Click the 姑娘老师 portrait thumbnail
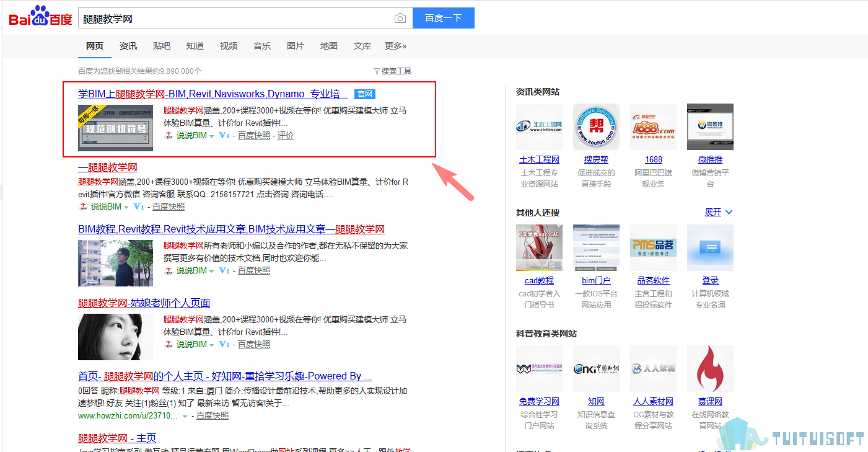 coord(115,337)
